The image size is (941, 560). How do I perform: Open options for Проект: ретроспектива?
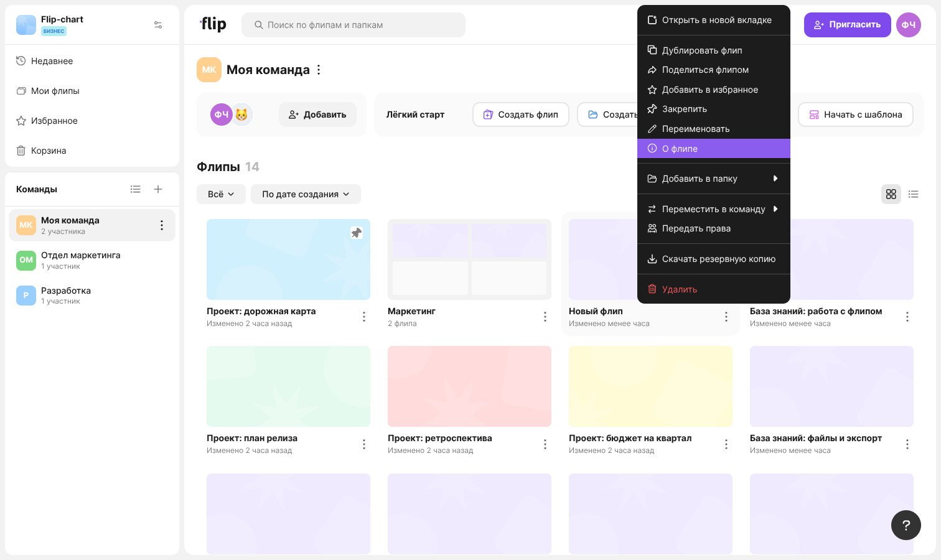[x=545, y=444]
